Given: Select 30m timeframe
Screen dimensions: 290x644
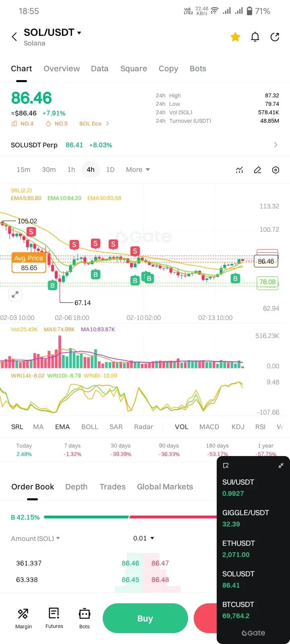Looking at the screenshot, I should (x=49, y=170).
